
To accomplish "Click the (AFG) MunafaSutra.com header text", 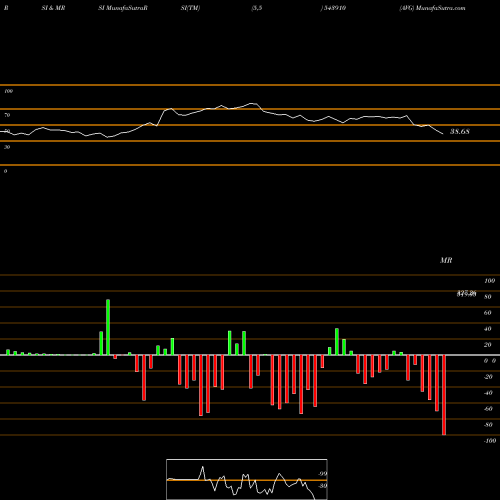I will click(x=432, y=8).
